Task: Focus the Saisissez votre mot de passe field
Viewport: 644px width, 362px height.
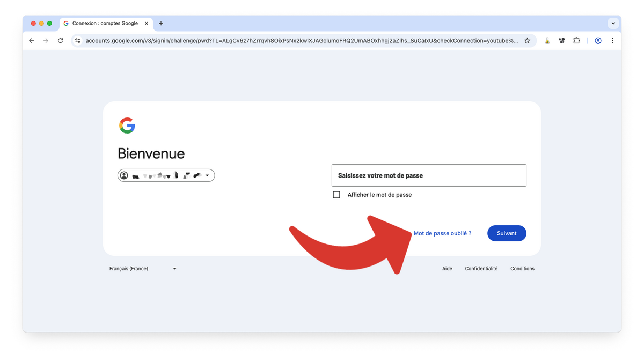Action: [429, 175]
